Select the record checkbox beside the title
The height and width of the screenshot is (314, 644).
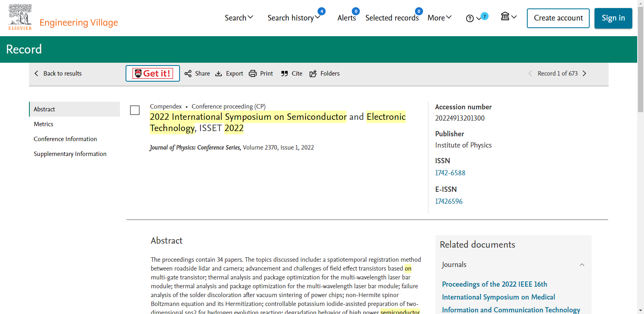[135, 110]
